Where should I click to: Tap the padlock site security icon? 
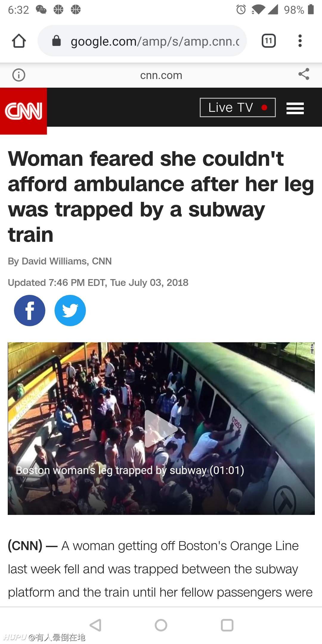pyautogui.click(x=56, y=41)
